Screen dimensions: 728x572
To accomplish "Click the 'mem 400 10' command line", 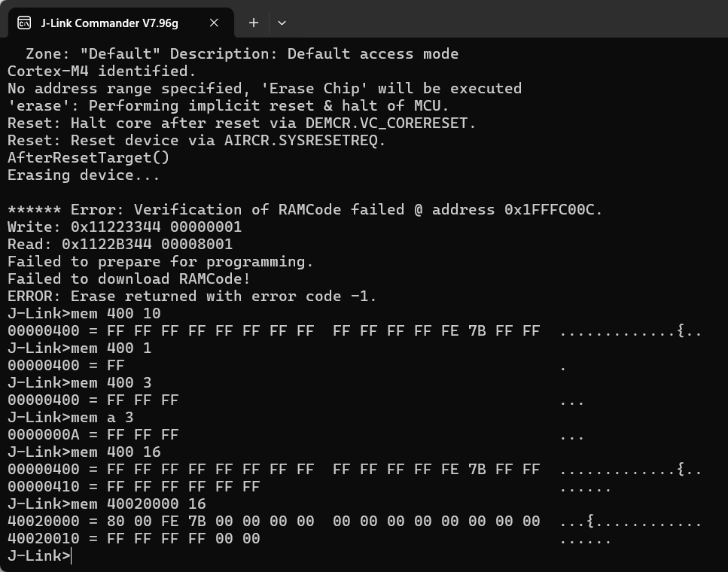I will [x=84, y=313].
